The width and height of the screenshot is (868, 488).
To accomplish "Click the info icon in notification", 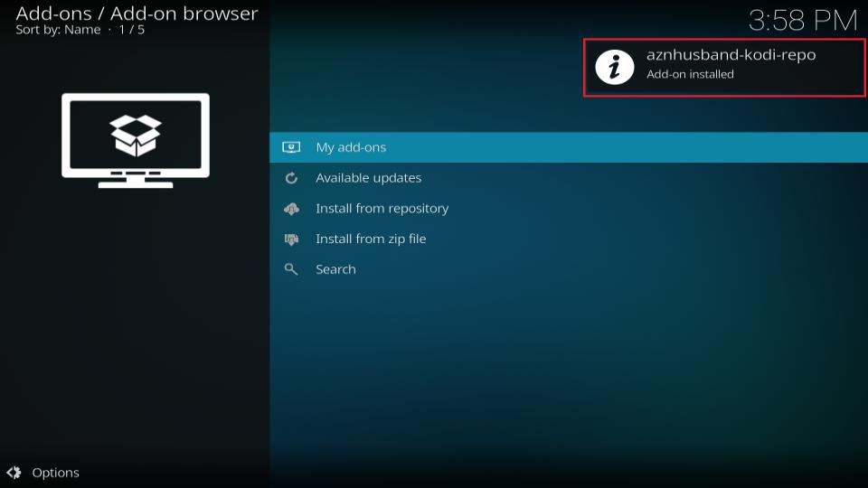I will 615,68.
